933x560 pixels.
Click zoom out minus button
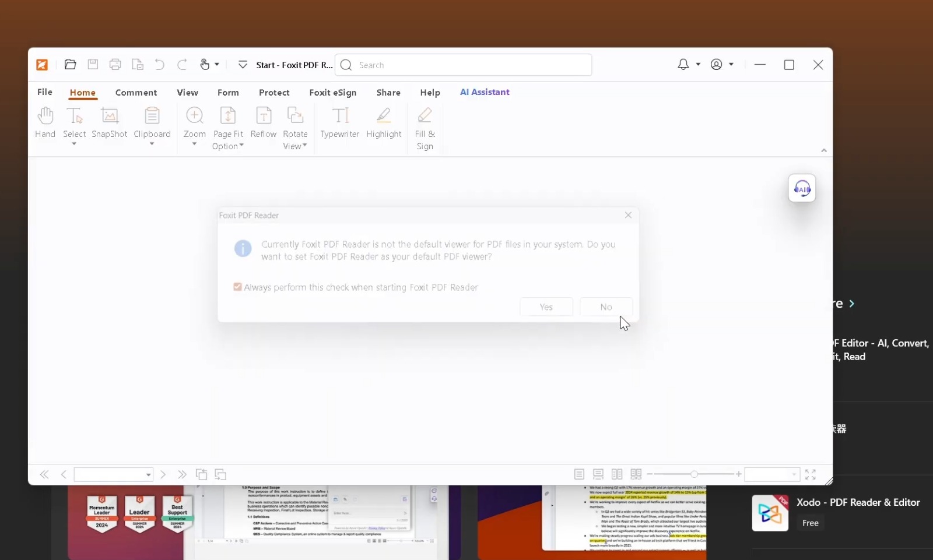point(650,474)
